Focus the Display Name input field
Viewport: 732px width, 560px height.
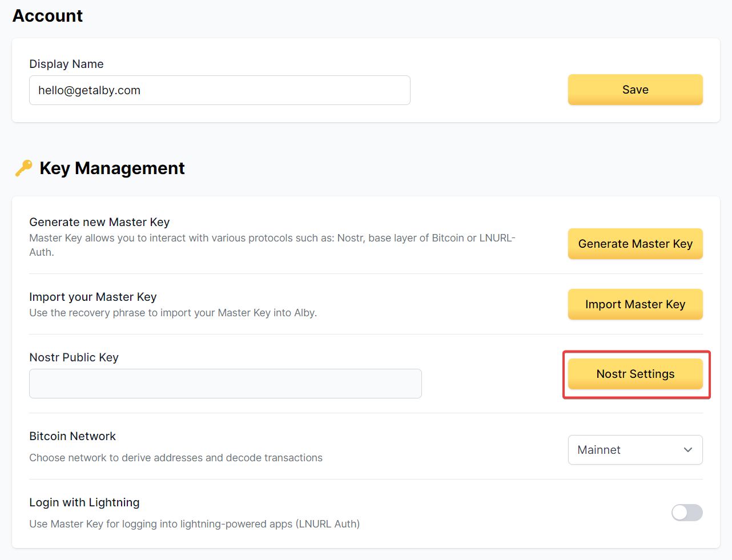coord(219,90)
